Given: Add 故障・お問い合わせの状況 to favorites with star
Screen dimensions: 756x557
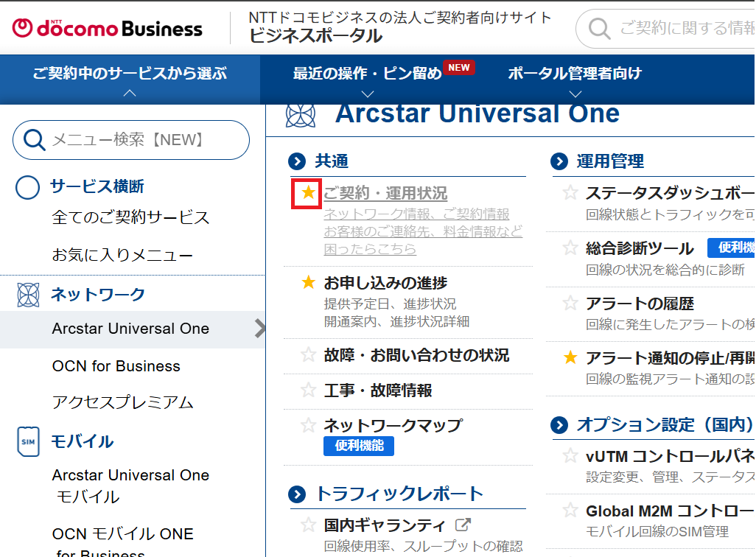Looking at the screenshot, I should point(308,355).
